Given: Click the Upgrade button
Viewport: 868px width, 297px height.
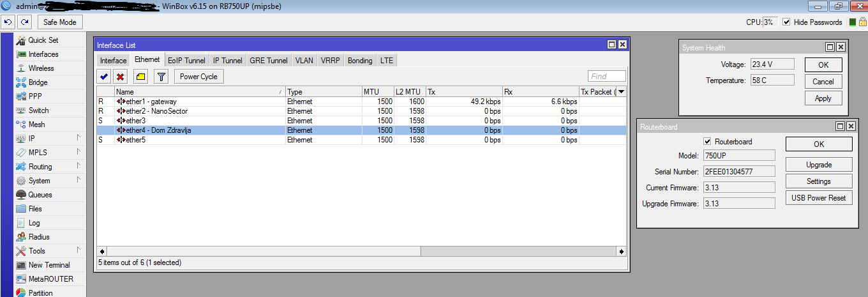Looking at the screenshot, I should point(819,165).
